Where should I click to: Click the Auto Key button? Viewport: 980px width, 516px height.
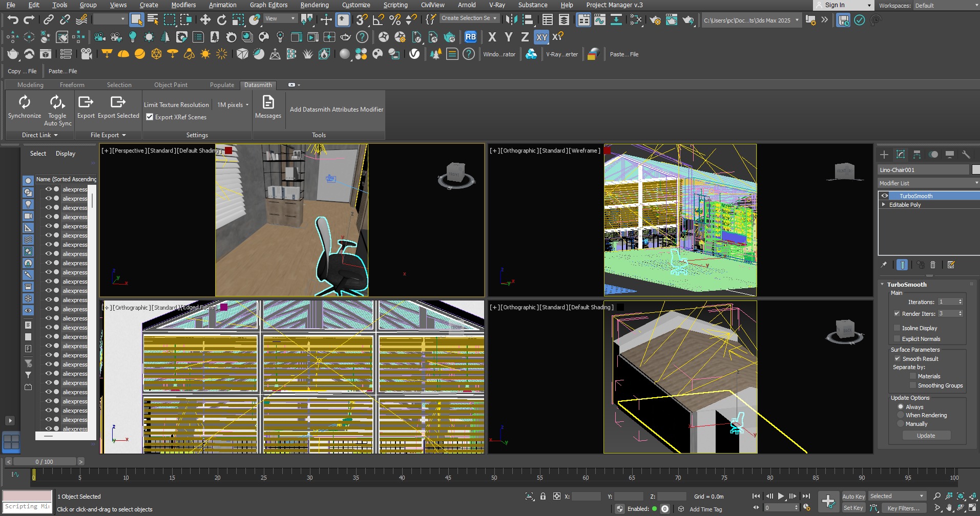coord(853,496)
